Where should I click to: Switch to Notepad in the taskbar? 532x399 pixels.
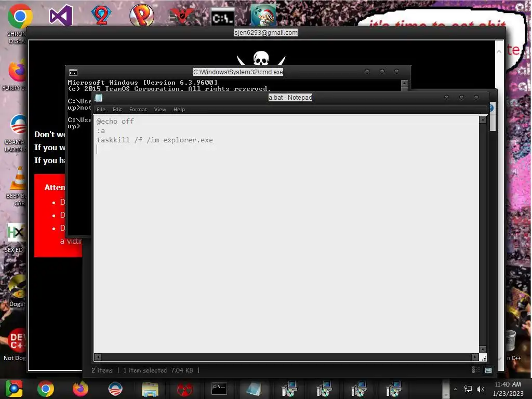click(x=254, y=389)
